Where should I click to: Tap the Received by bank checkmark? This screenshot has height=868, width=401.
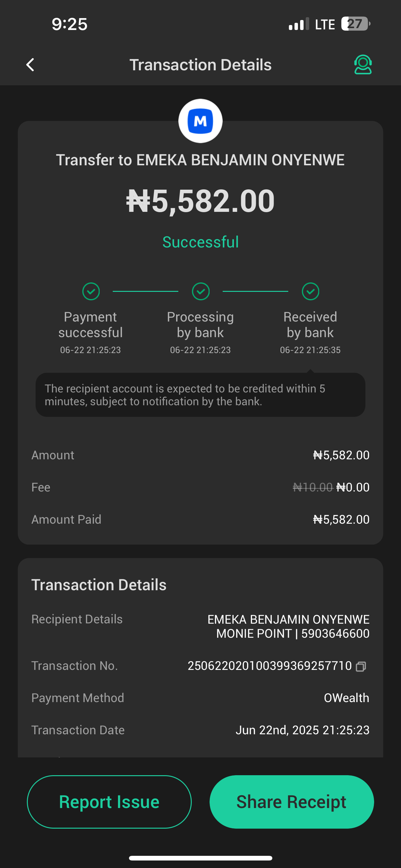coord(310,291)
